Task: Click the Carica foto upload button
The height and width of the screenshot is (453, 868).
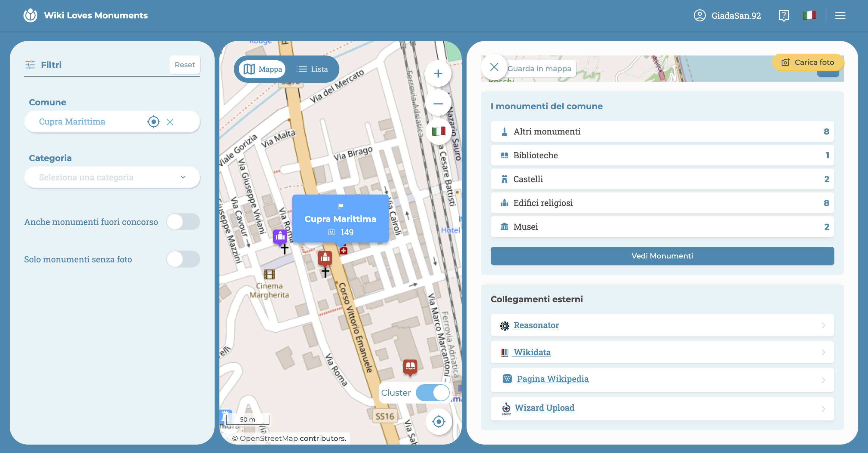Action: coord(807,62)
